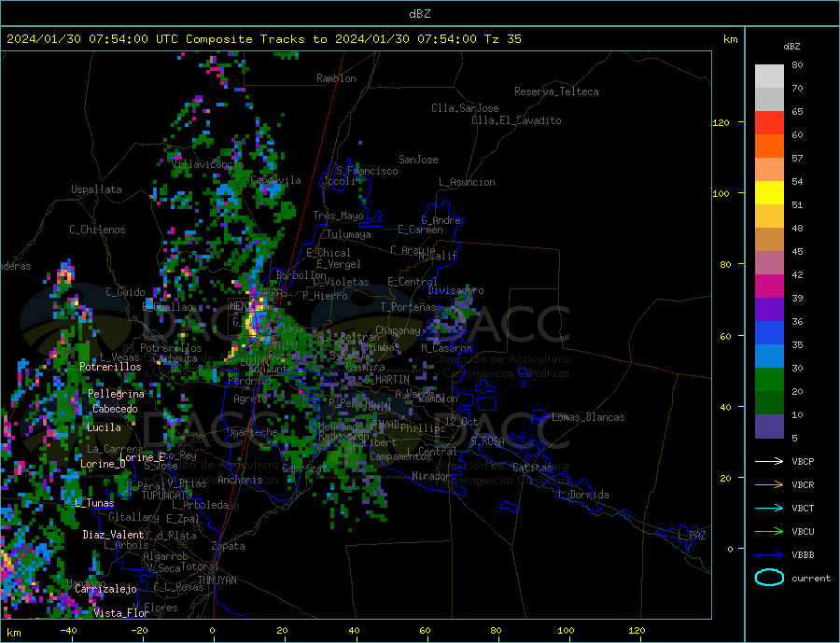
Task: Click the Potrerillos white map label
Action: click(x=110, y=367)
